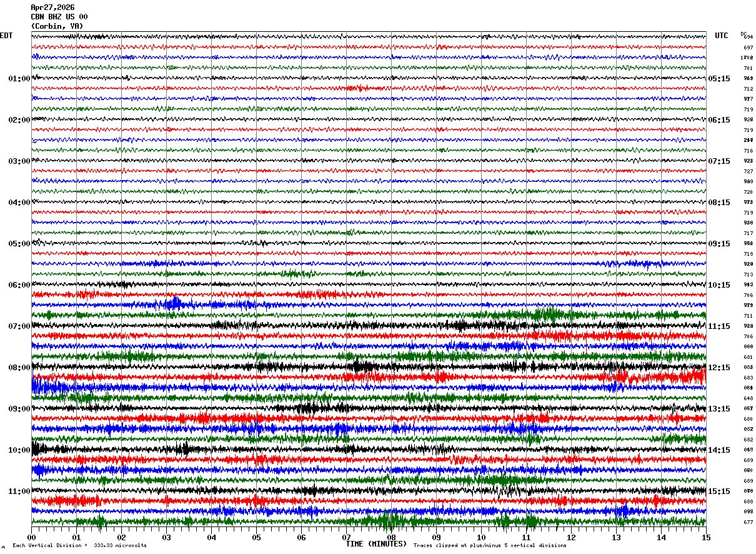Viewport: 756px width, 554px height.
Task: Select the 08:00 EDT time label
Action: pos(19,368)
